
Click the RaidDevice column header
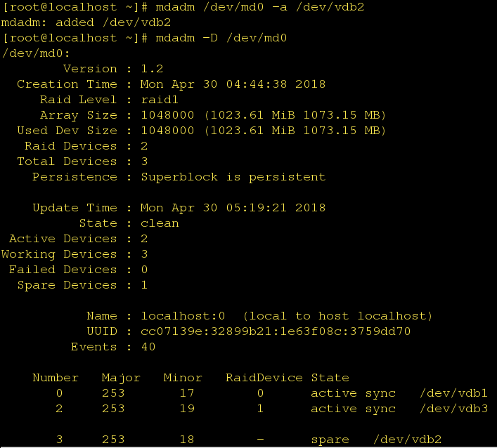pos(264,378)
